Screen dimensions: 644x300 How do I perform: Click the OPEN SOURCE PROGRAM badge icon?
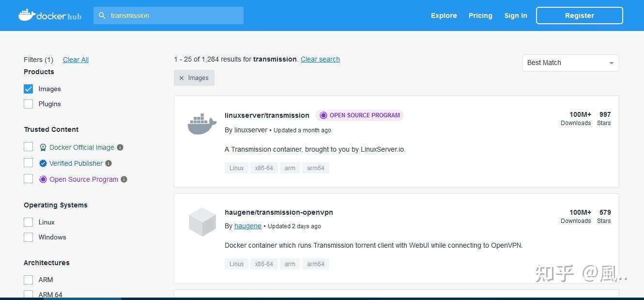[x=323, y=115]
